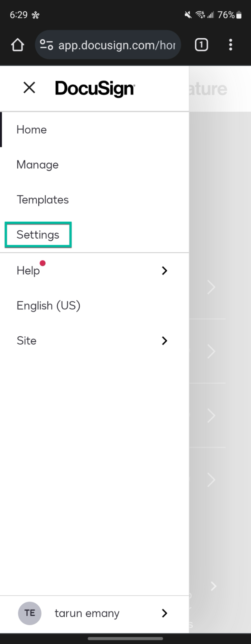
Task: Open the Manage section
Action: pos(37,165)
